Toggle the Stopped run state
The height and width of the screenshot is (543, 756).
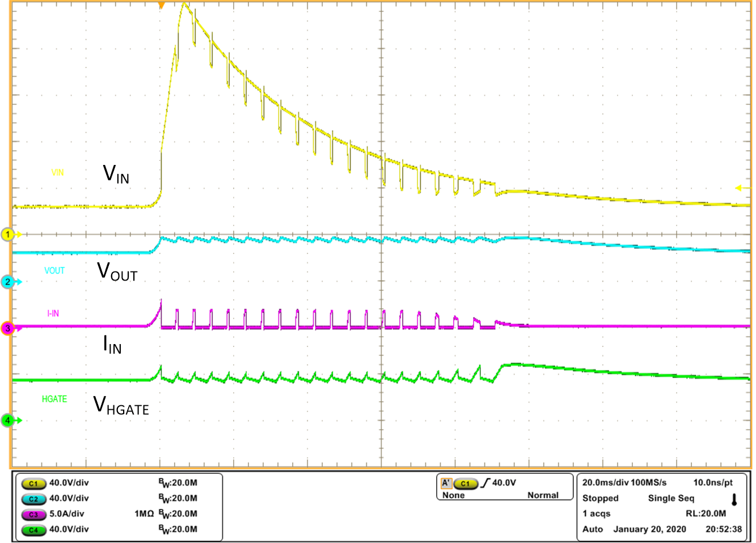601,499
